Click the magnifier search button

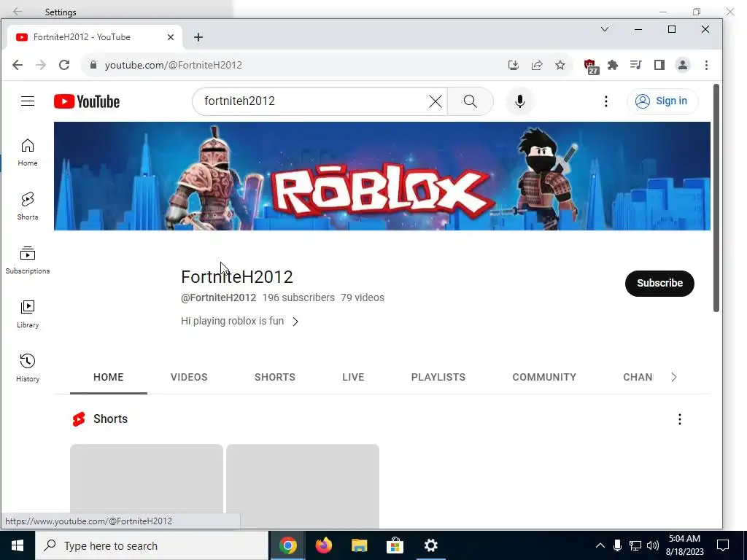click(471, 101)
